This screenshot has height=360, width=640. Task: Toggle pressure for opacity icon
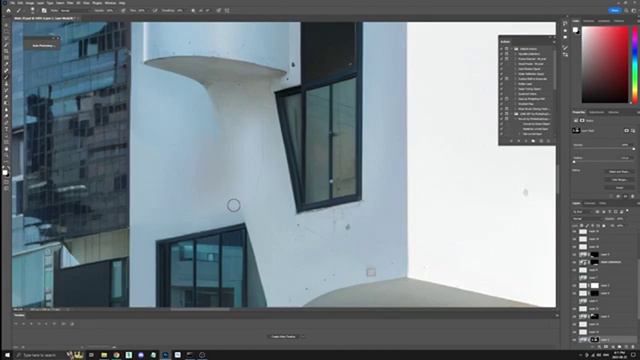tap(123, 11)
